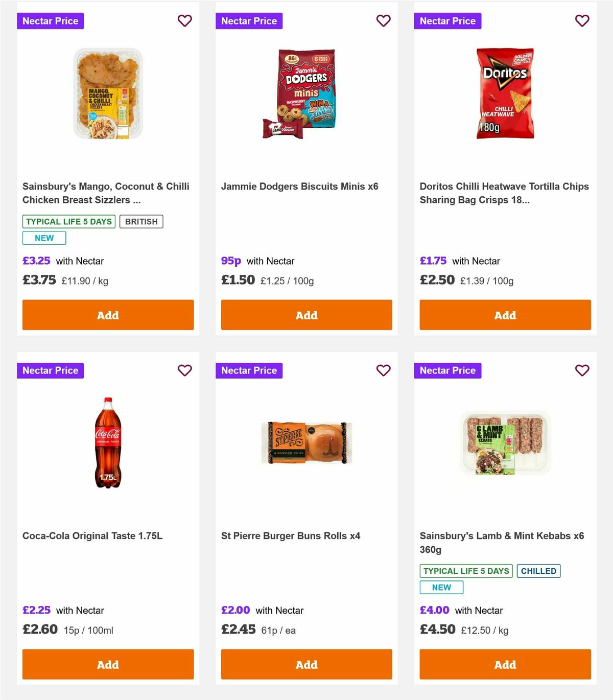Screen dimensions: 613x700
Task: Add Jammie Dodgers Biscuits Minis to basket
Action: tap(306, 315)
